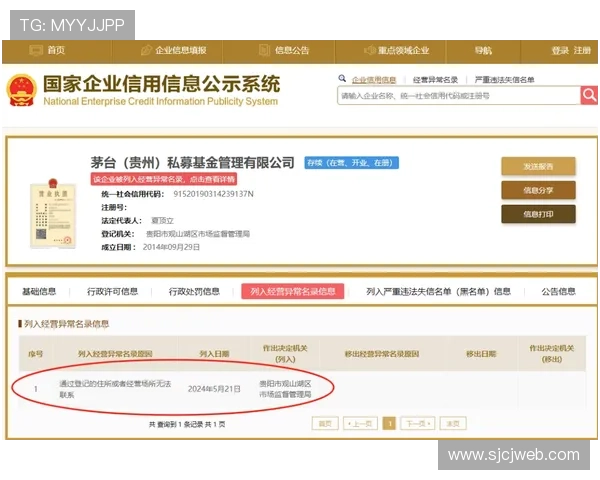The height and width of the screenshot is (480, 600).
Task: Switch to the 公告信息 tab
Action: tap(559, 292)
